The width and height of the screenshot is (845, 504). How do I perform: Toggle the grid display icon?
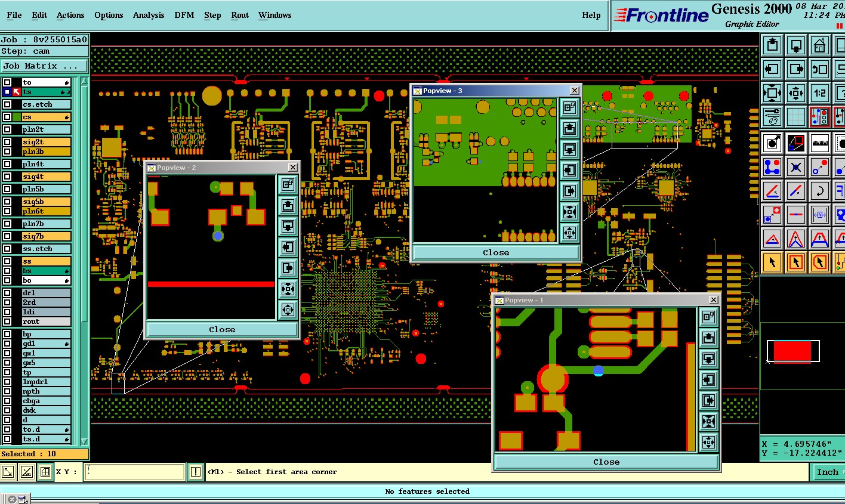coord(796,117)
